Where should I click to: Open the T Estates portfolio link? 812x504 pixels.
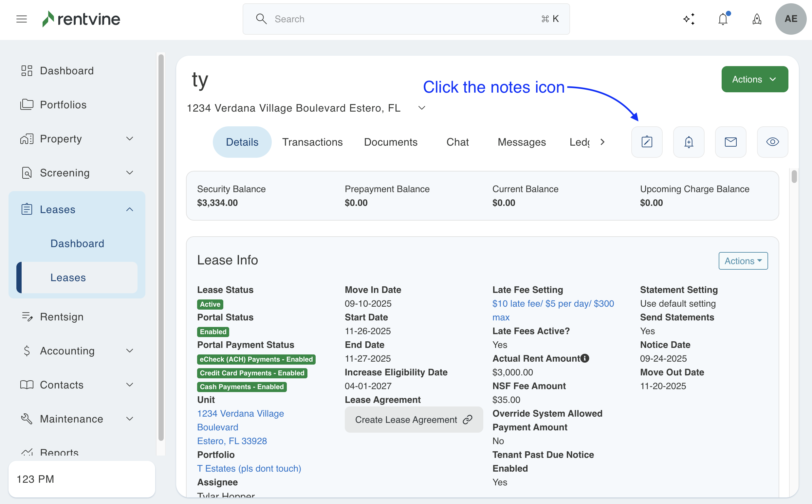click(249, 468)
